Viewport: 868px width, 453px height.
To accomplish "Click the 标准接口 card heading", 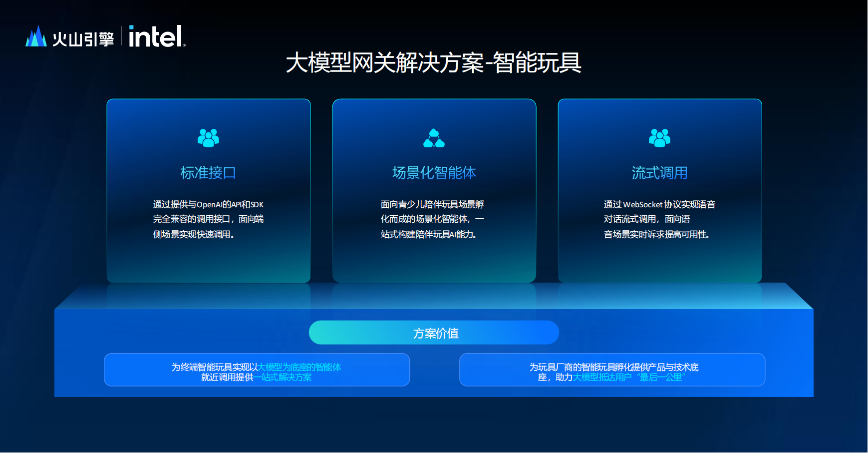I will pyautogui.click(x=208, y=173).
